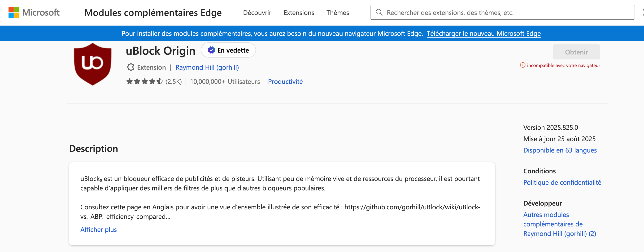Viewport: 644px width, 252px height.
Task: Browse the Productivité category
Action: click(x=285, y=81)
